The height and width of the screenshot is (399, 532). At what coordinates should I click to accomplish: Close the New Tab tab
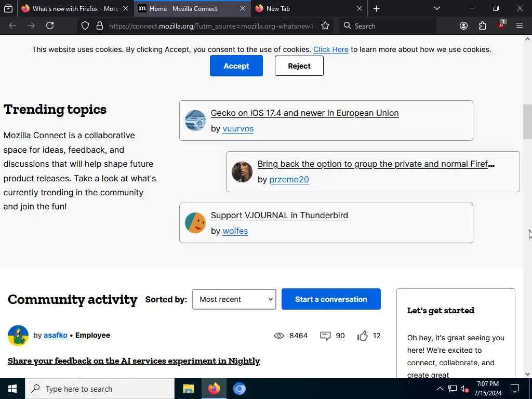(x=360, y=9)
